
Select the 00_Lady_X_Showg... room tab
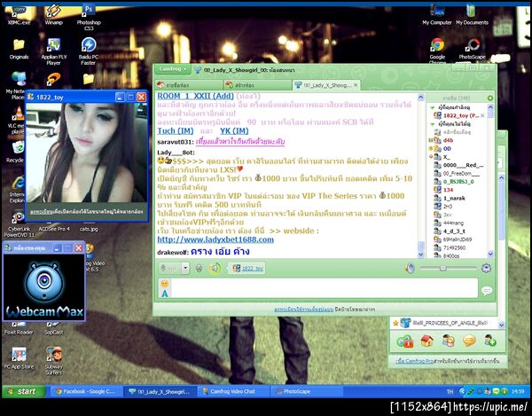pyautogui.click(x=323, y=85)
